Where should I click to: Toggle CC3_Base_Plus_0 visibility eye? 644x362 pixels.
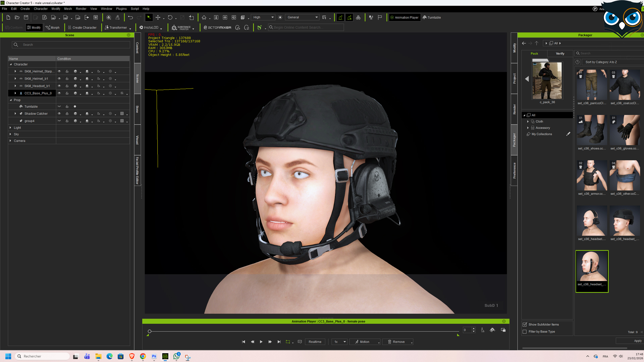59,94
